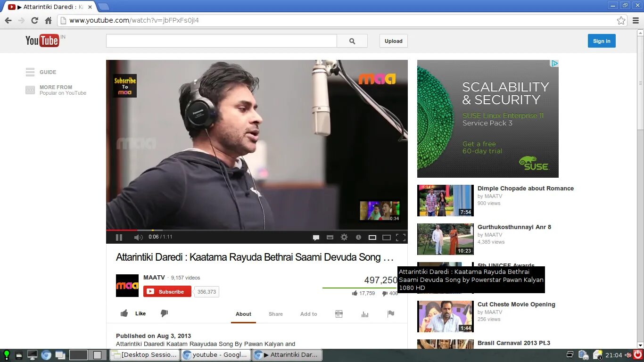Image resolution: width=644 pixels, height=362 pixels.
Task: Open Desktop Session taskbar window
Action: click(145, 355)
